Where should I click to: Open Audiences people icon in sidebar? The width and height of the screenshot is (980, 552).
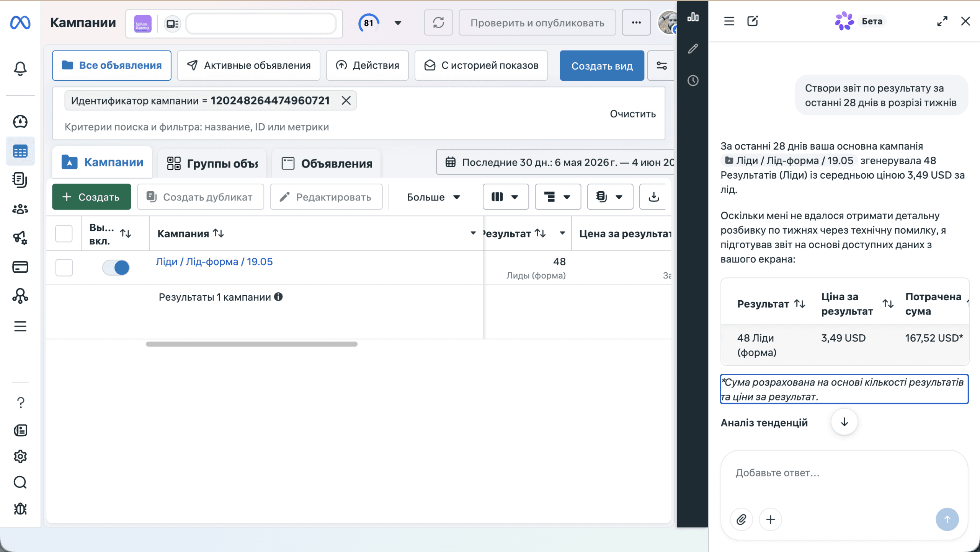[20, 209]
